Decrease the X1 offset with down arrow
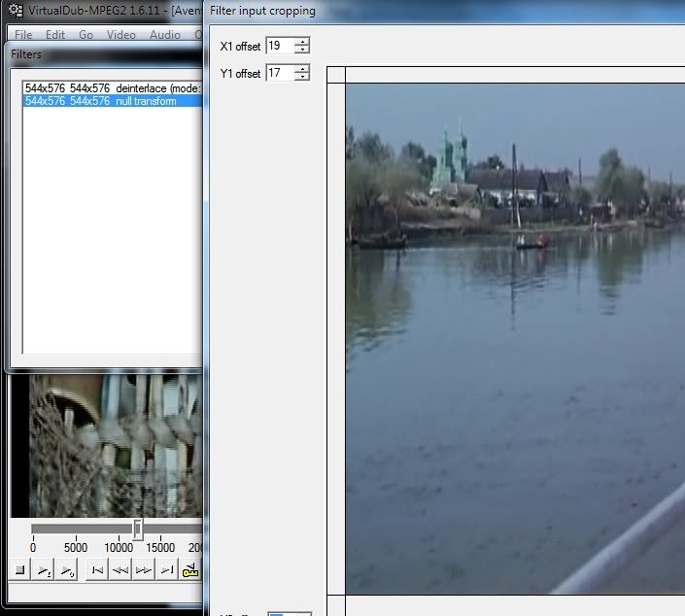The height and width of the screenshot is (616, 685). (x=302, y=50)
